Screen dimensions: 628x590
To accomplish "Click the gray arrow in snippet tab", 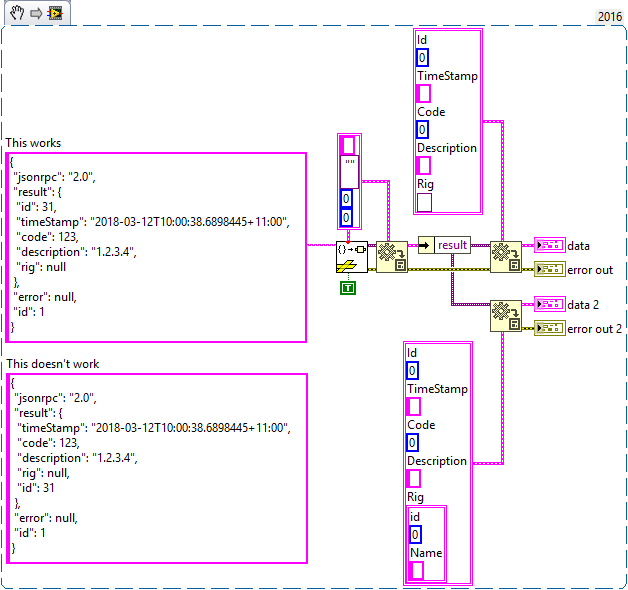I will point(35,12).
